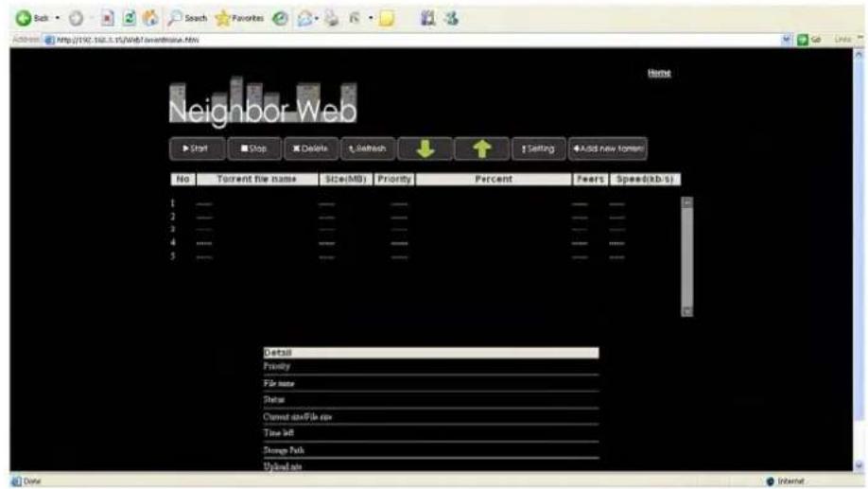
Task: Click page scrollbar down arrow
Action: (859, 465)
